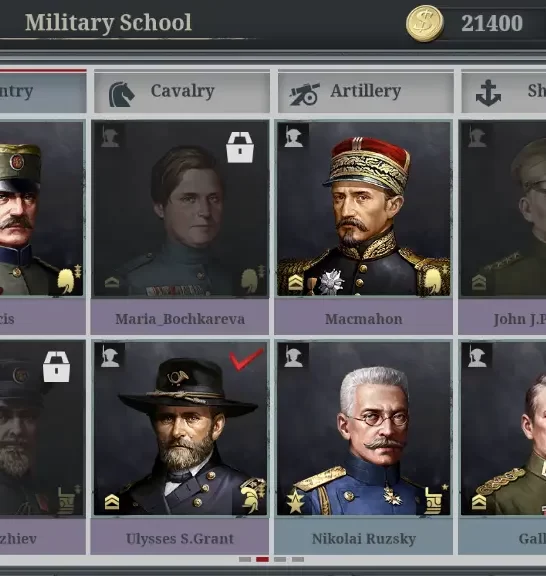The width and height of the screenshot is (546, 576).
Task: Click the gold dollar coin icon
Action: pos(425,24)
